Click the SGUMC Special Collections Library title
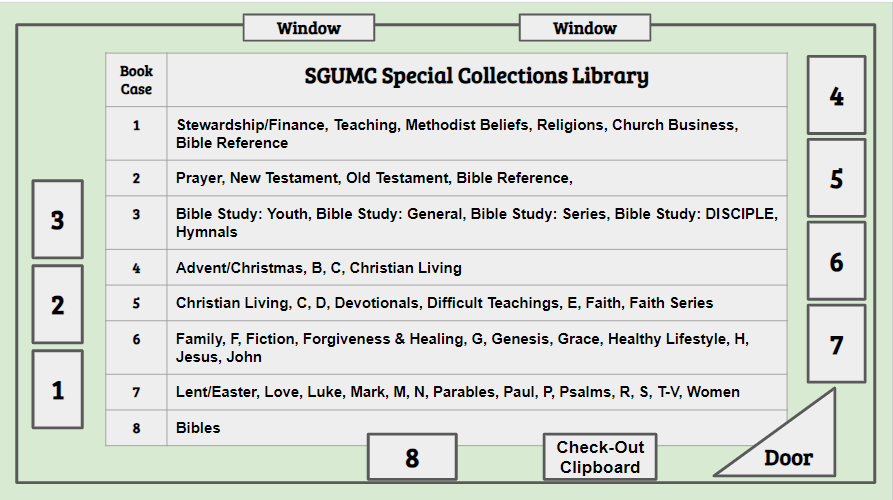 pos(477,76)
